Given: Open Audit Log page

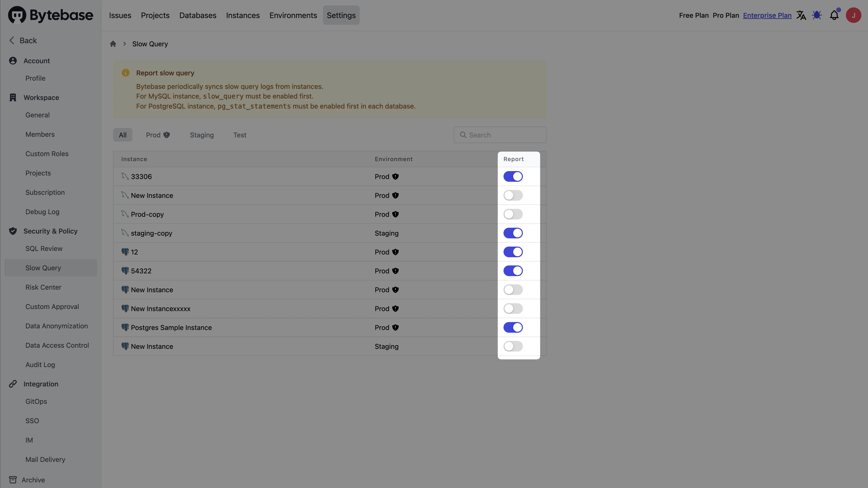Looking at the screenshot, I should (40, 365).
